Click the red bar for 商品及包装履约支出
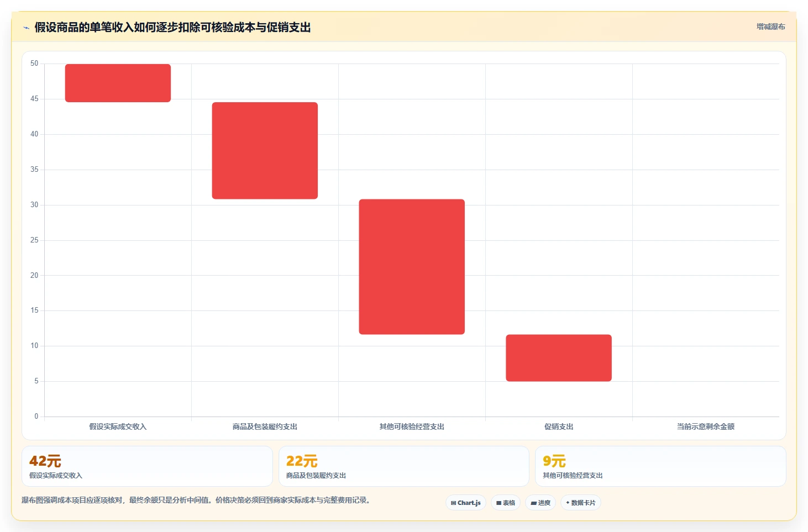Screen dimensions: 808x532 click(265, 150)
